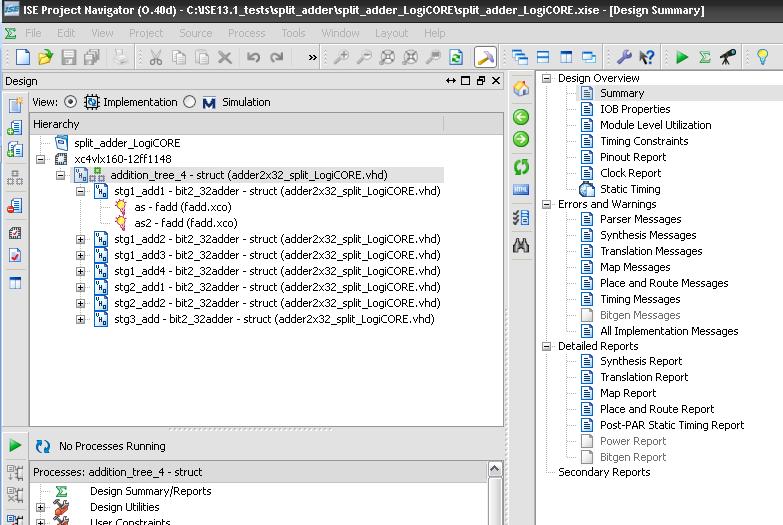
Task: Click the Save All disks icon
Action: 92,57
